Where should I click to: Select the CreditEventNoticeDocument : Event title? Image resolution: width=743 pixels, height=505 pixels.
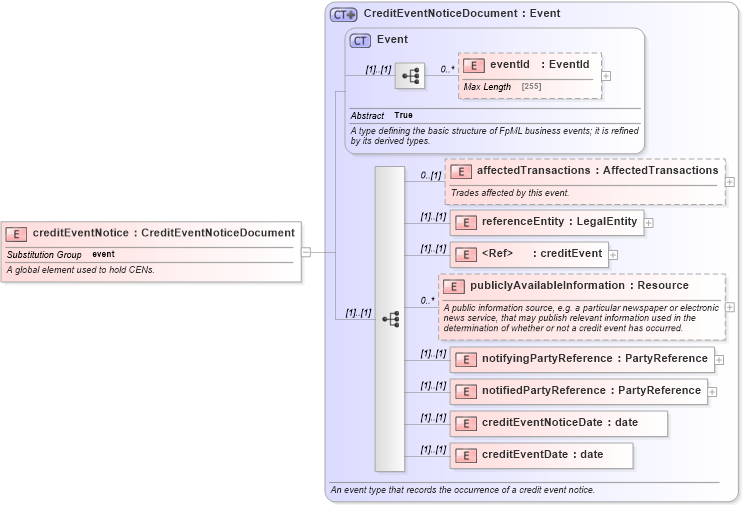(x=462, y=13)
